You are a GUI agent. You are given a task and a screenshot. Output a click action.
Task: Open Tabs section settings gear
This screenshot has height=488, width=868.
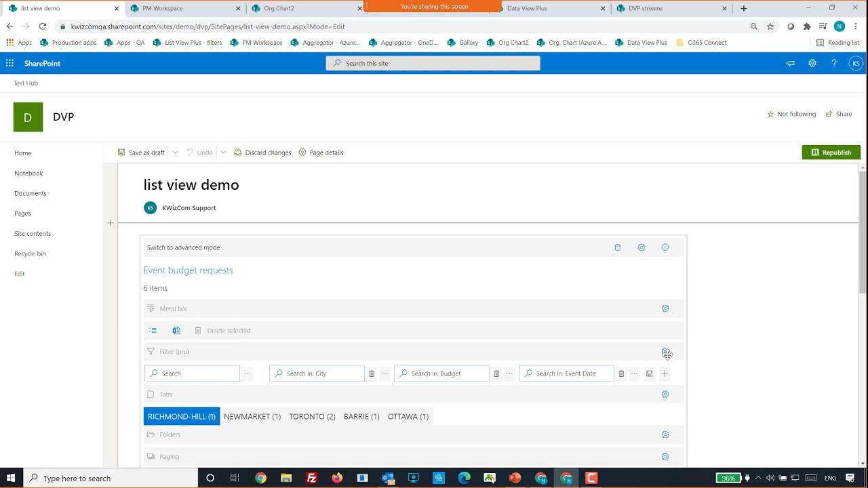click(665, 394)
